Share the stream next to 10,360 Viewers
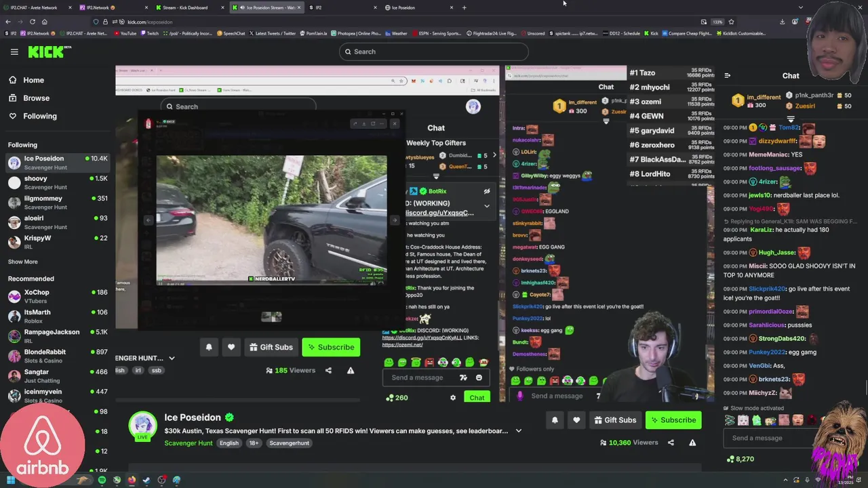 [671, 443]
